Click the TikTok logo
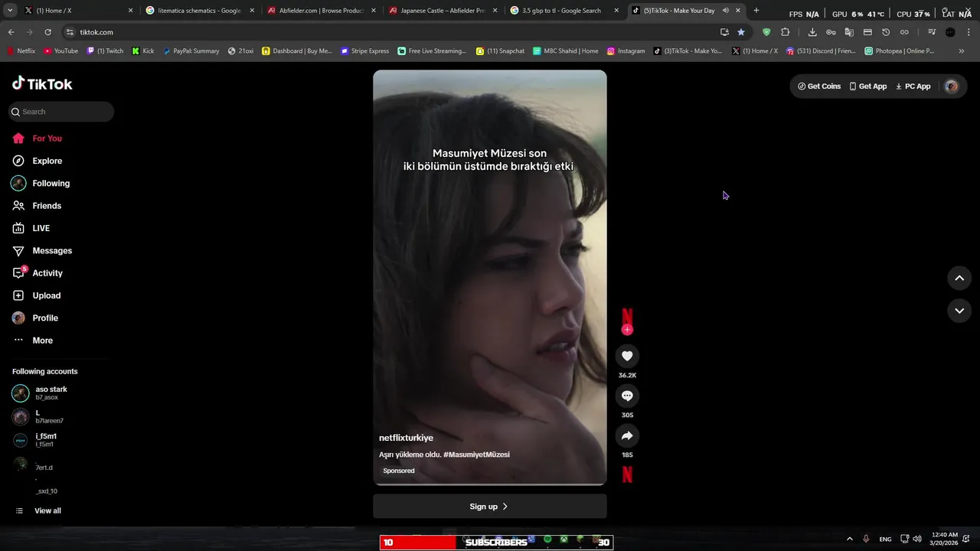Image resolution: width=980 pixels, height=551 pixels. point(42,83)
